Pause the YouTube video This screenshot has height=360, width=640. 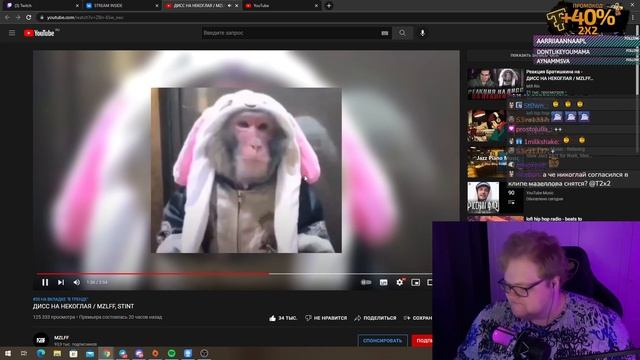[45, 282]
